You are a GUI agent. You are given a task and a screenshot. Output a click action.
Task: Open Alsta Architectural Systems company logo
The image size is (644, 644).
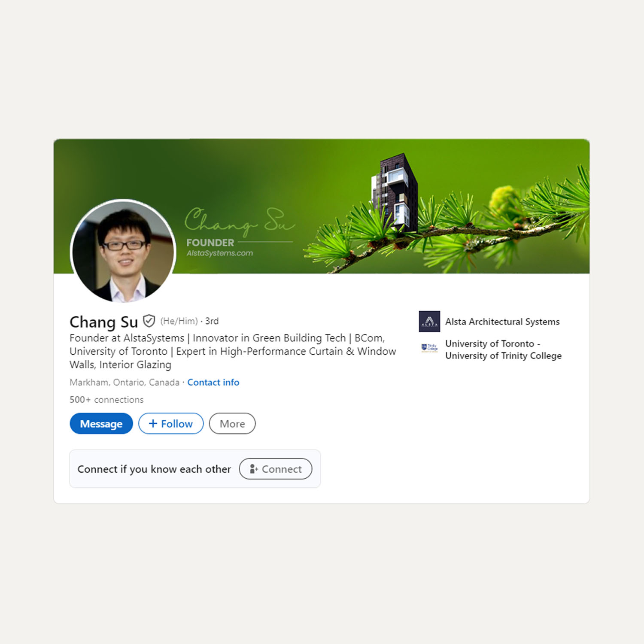click(429, 322)
